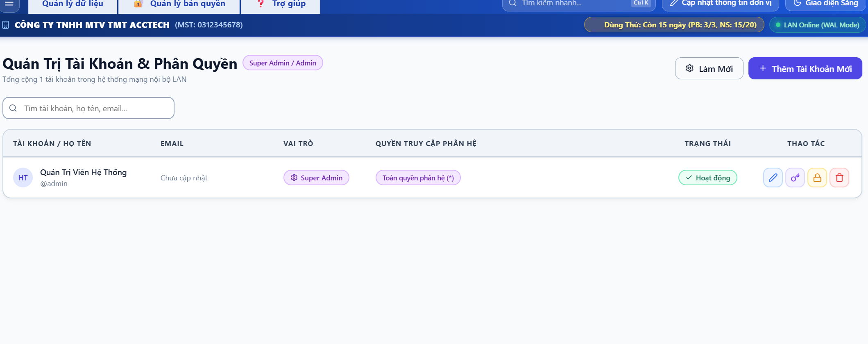Image resolution: width=868 pixels, height=344 pixels.
Task: Click the HT avatar circle
Action: pyautogui.click(x=23, y=178)
